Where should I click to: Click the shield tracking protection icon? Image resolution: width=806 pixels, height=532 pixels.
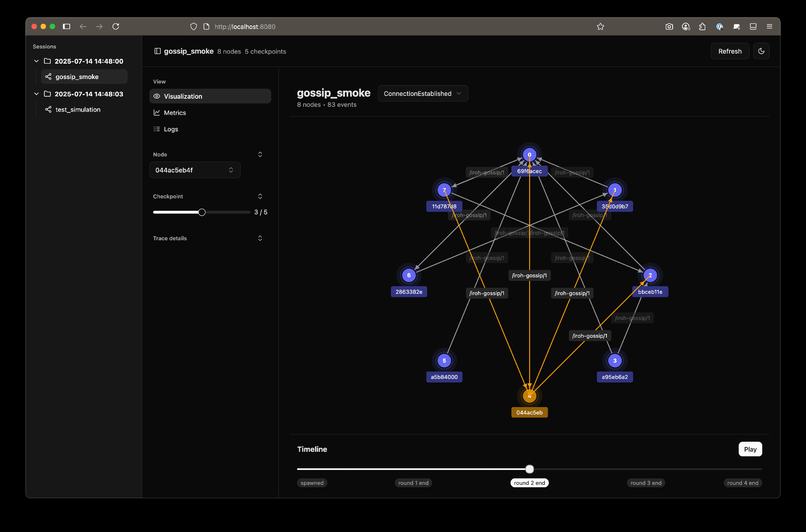pos(193,27)
